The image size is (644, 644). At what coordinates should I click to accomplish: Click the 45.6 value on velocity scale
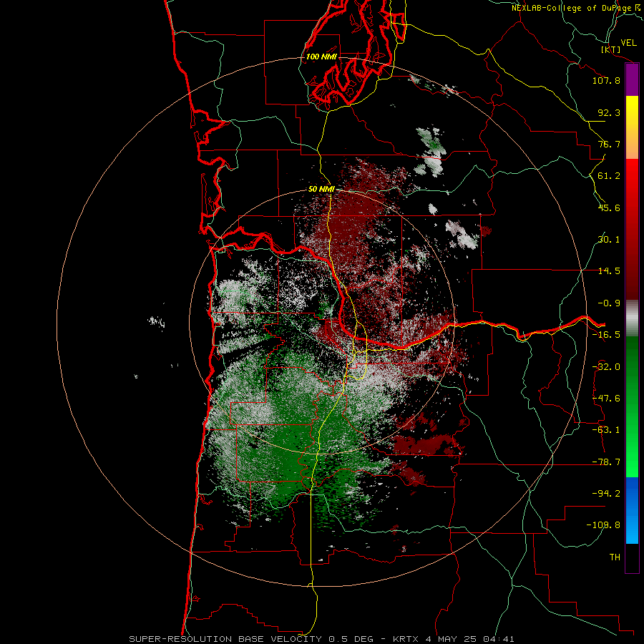pos(609,208)
